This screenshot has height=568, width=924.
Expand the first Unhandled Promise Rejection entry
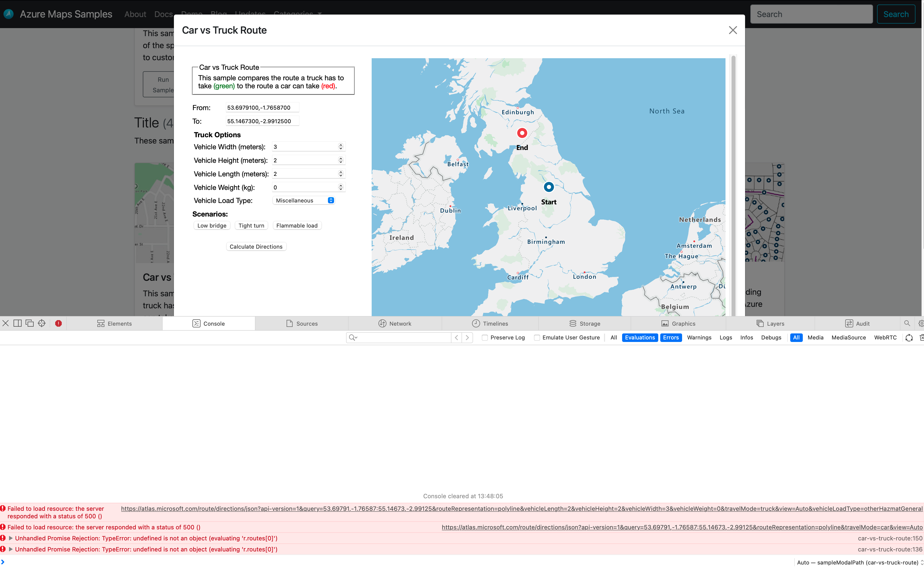(x=11, y=538)
